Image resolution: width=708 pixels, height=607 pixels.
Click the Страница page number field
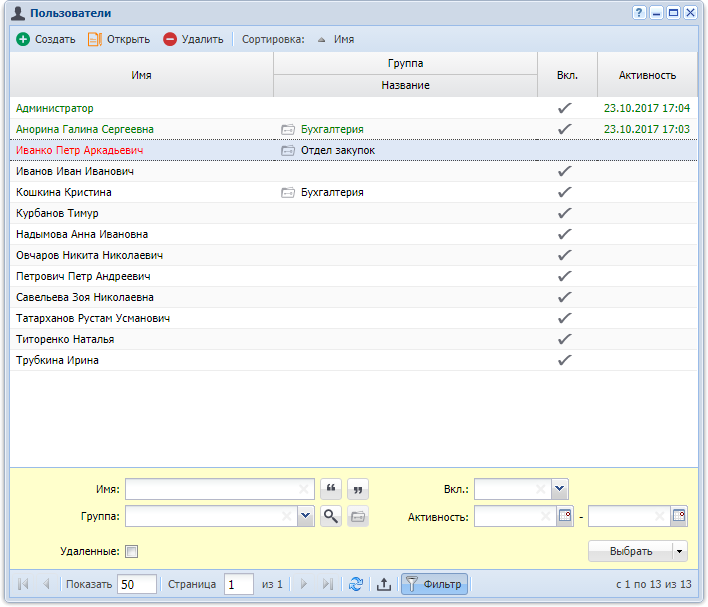click(x=239, y=584)
